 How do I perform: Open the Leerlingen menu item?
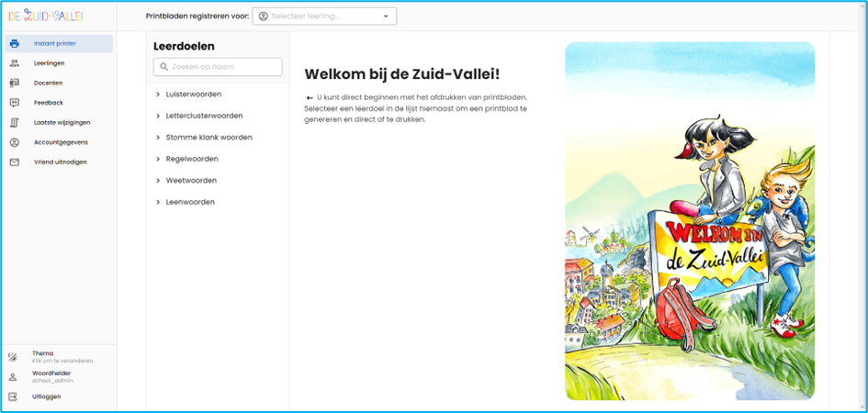pyautogui.click(x=59, y=63)
